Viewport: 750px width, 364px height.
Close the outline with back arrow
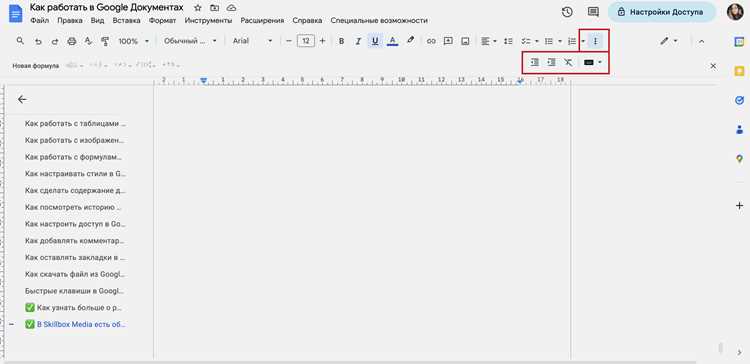pos(22,99)
